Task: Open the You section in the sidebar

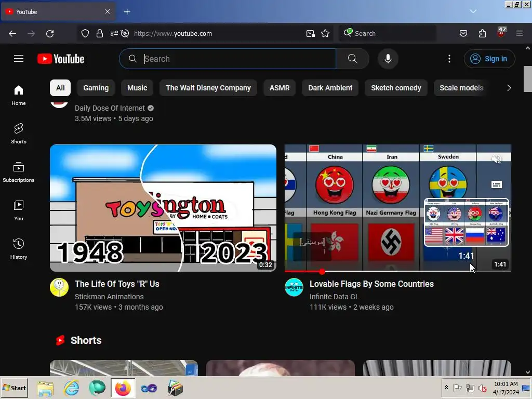Action: (19, 211)
